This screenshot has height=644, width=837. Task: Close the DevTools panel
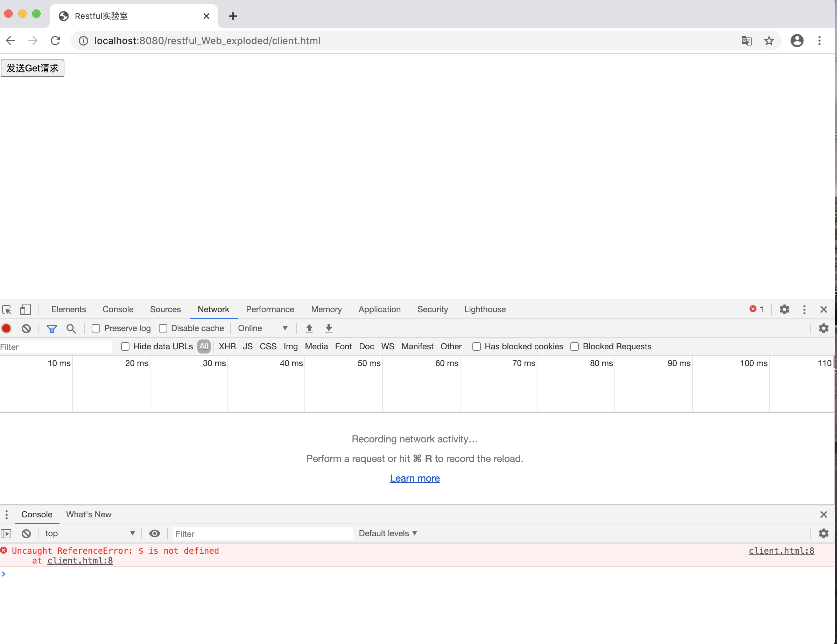coord(823,309)
